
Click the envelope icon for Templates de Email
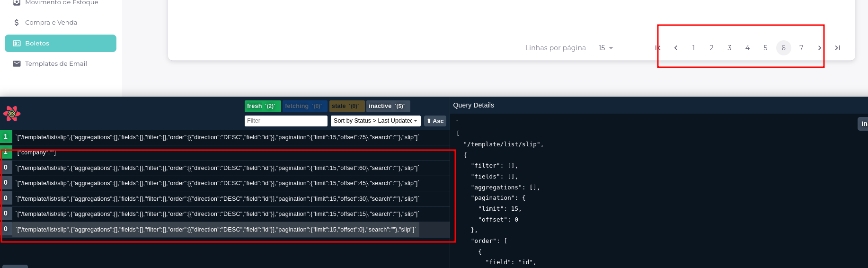point(17,63)
